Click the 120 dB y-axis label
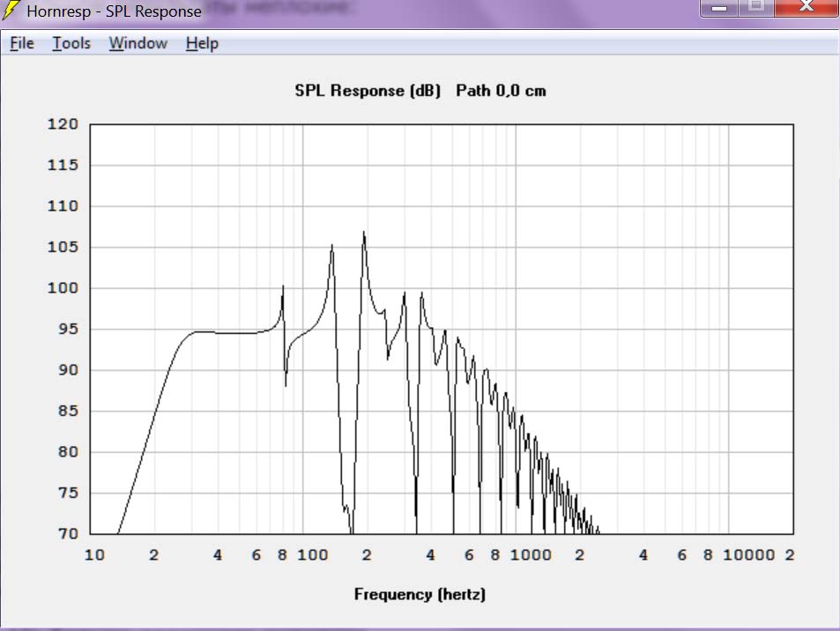 click(63, 124)
